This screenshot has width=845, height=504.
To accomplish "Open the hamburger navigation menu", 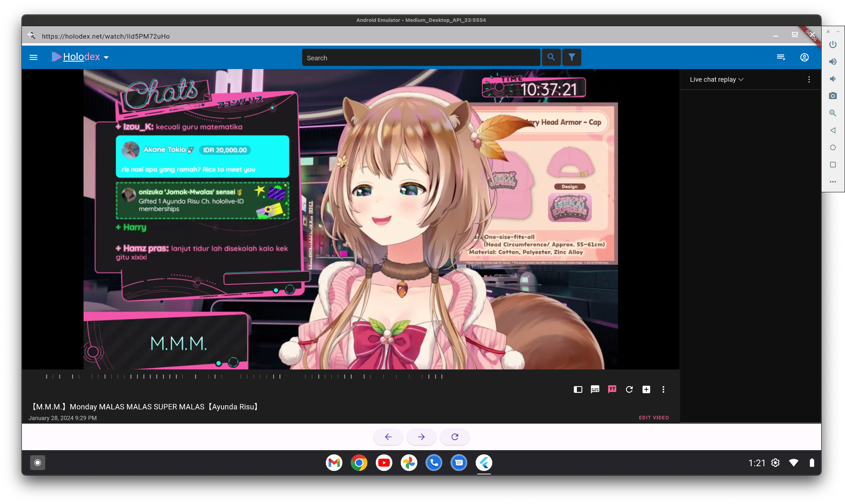I will coord(34,57).
